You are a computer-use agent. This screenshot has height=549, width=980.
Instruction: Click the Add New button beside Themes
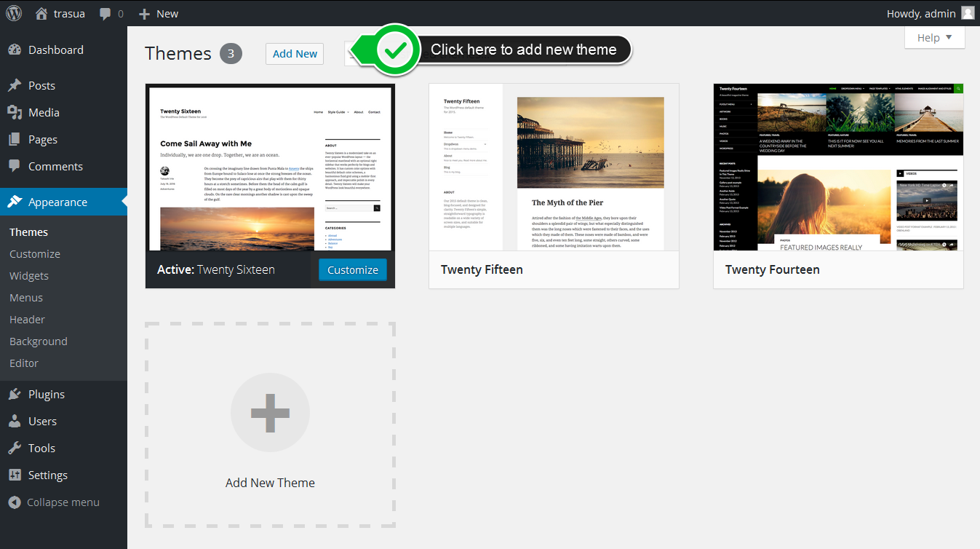295,54
